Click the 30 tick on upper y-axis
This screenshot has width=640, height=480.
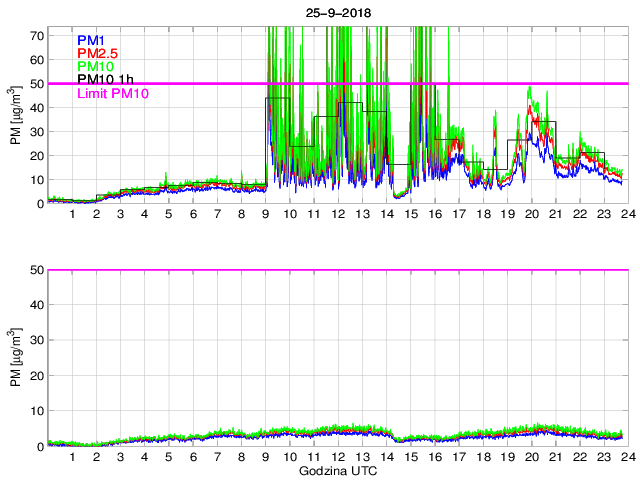point(37,132)
